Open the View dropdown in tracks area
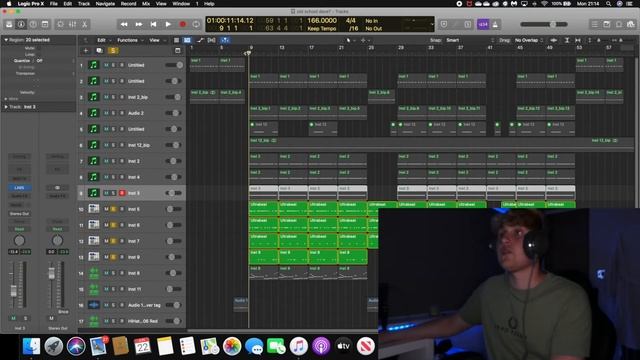 point(156,40)
